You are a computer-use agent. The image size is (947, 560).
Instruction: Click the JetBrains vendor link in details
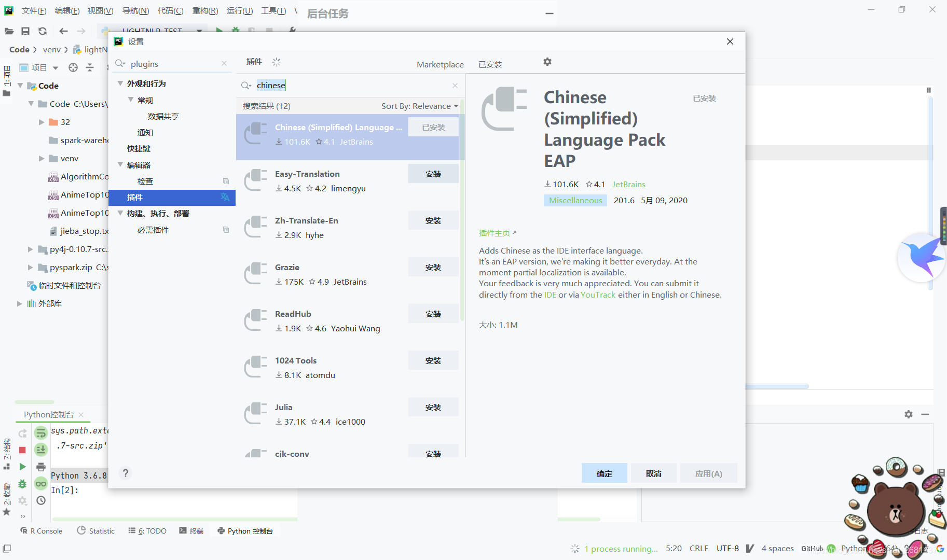pos(628,184)
